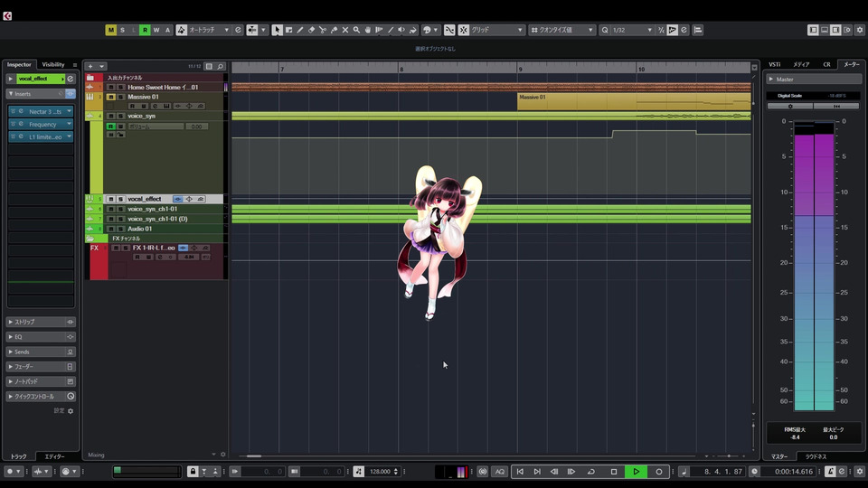Open track search magnifier in track list
Viewport: 868px width, 488px height.
[221, 66]
